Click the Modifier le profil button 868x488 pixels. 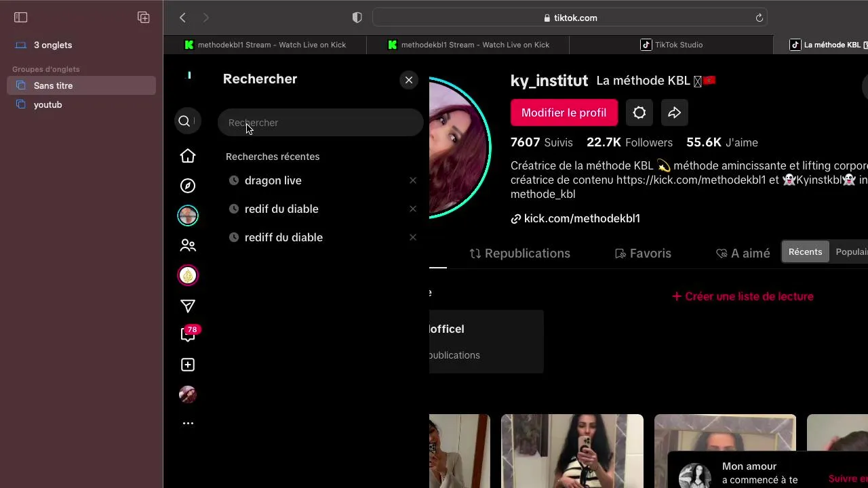564,113
